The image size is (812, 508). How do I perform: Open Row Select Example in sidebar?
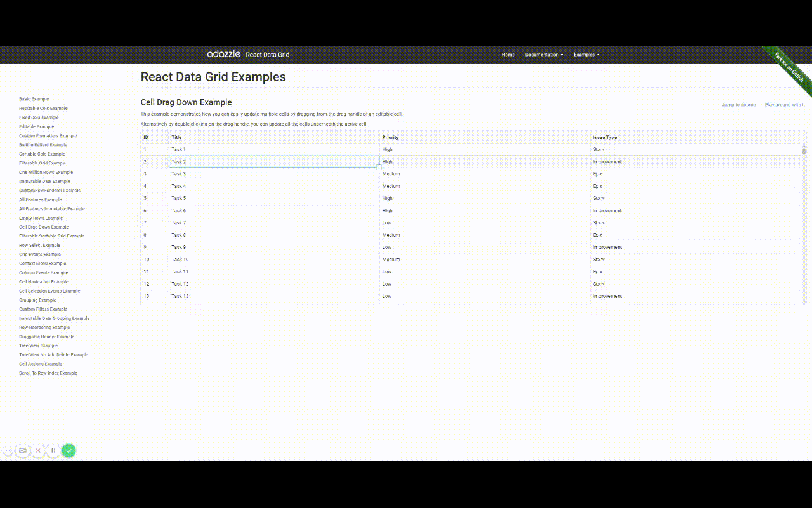click(39, 245)
